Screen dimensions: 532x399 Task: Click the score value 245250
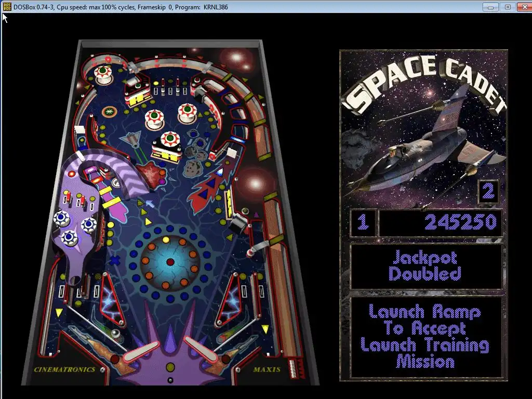(x=460, y=222)
